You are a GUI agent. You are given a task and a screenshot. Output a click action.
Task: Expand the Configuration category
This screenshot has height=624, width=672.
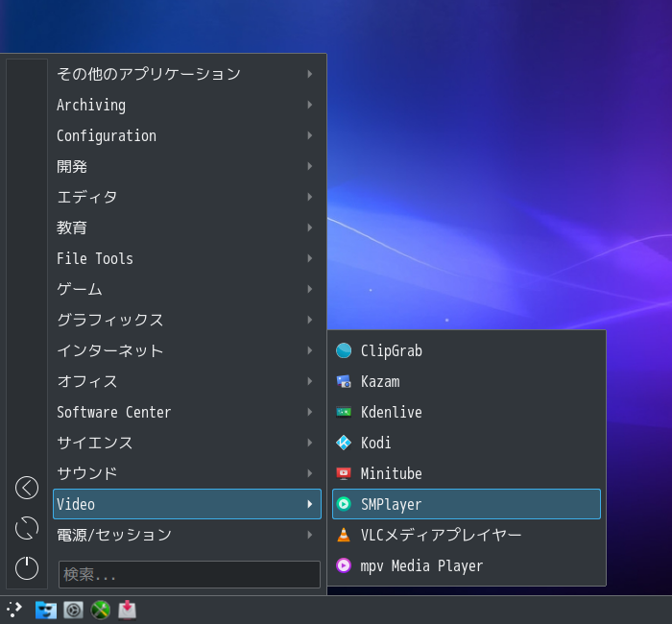pos(187,135)
